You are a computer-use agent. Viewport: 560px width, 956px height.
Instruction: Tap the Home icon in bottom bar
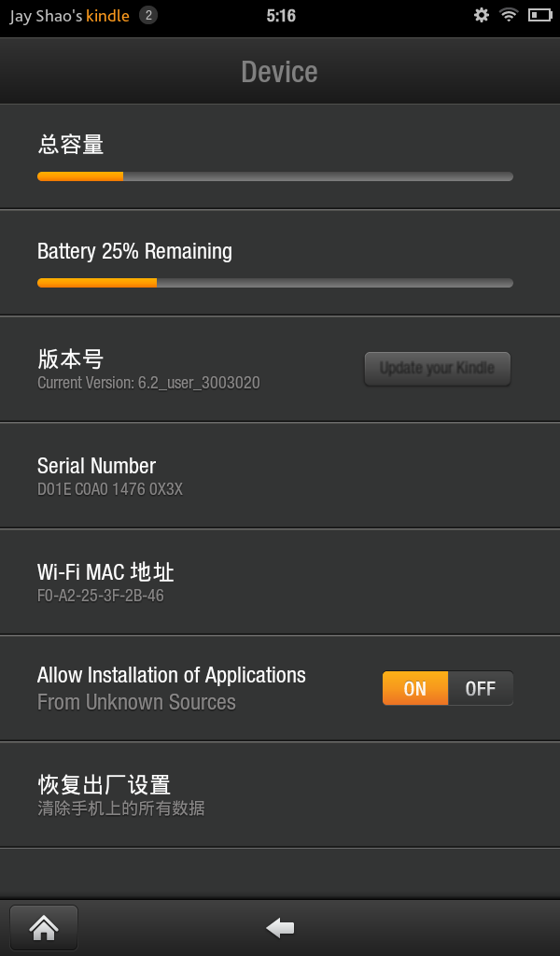point(44,927)
